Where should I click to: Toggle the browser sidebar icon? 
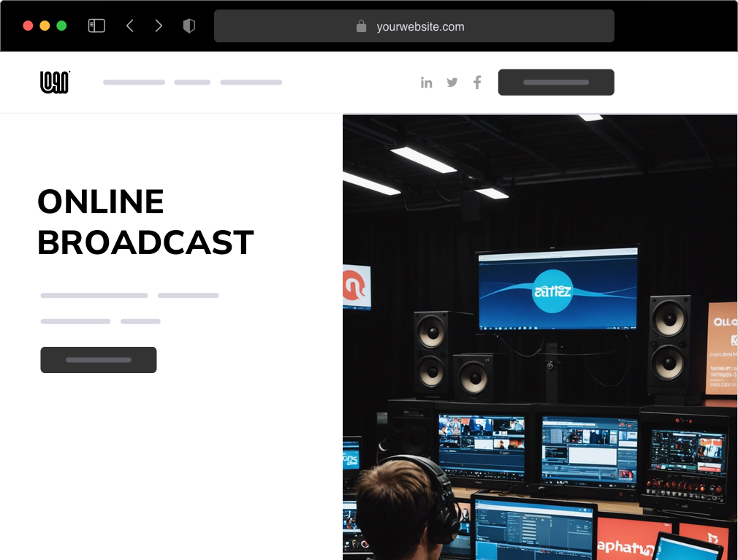point(96,25)
